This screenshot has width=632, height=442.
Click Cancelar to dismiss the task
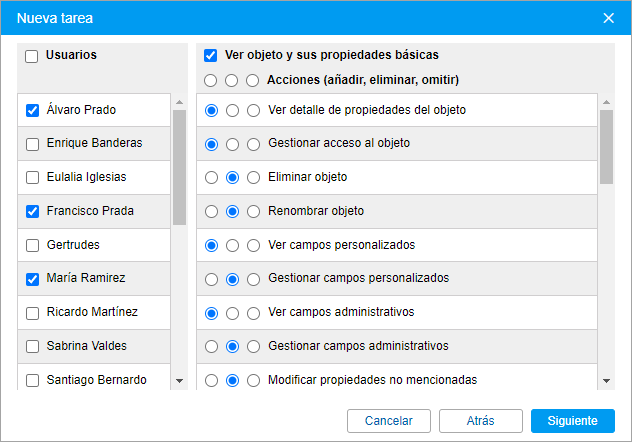tap(389, 421)
